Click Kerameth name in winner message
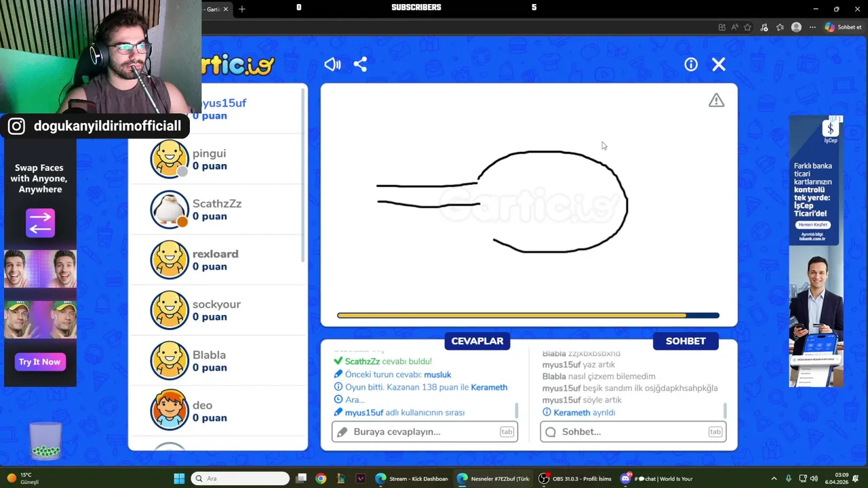This screenshot has height=488, width=868. click(x=489, y=387)
